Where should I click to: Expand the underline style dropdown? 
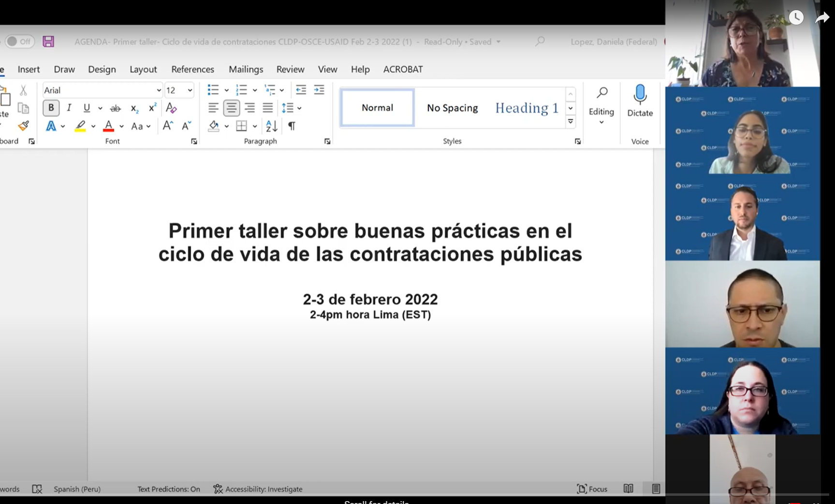click(x=100, y=108)
